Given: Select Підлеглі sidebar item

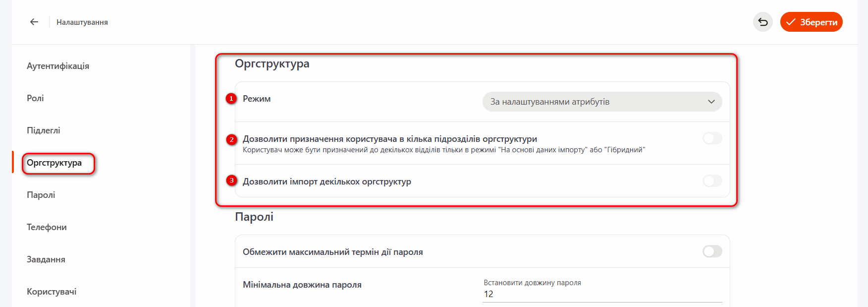Looking at the screenshot, I should 44,130.
